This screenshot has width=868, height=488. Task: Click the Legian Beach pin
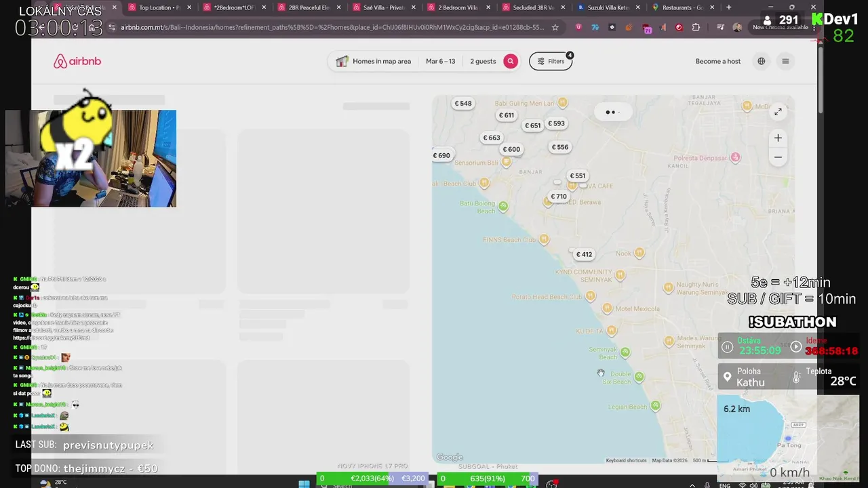click(x=655, y=405)
